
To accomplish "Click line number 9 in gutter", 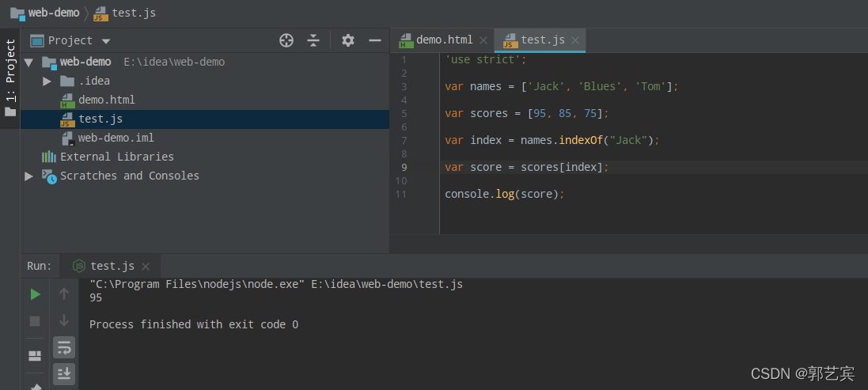I will coord(404,168).
